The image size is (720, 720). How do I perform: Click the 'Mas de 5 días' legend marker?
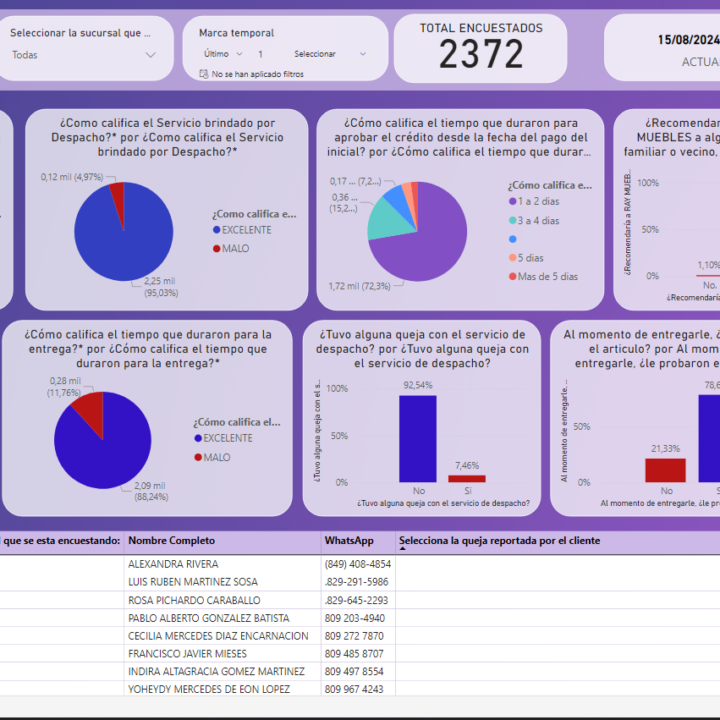[x=512, y=276]
